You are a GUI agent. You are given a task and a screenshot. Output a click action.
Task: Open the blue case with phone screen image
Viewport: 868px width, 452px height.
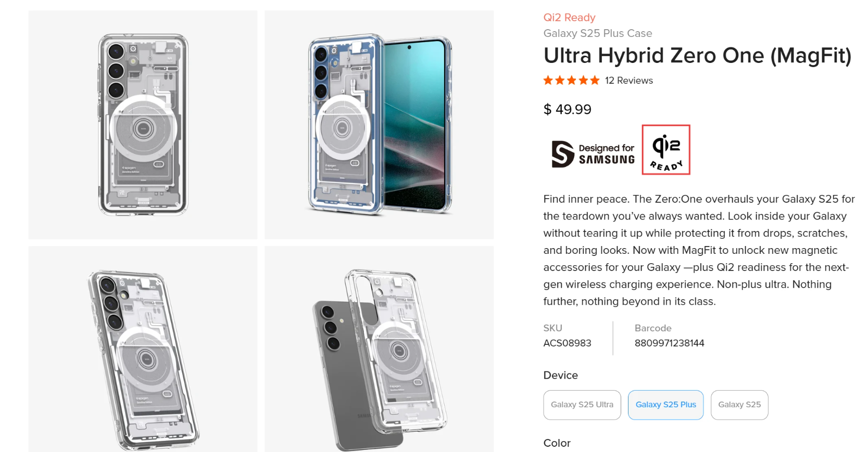(379, 125)
